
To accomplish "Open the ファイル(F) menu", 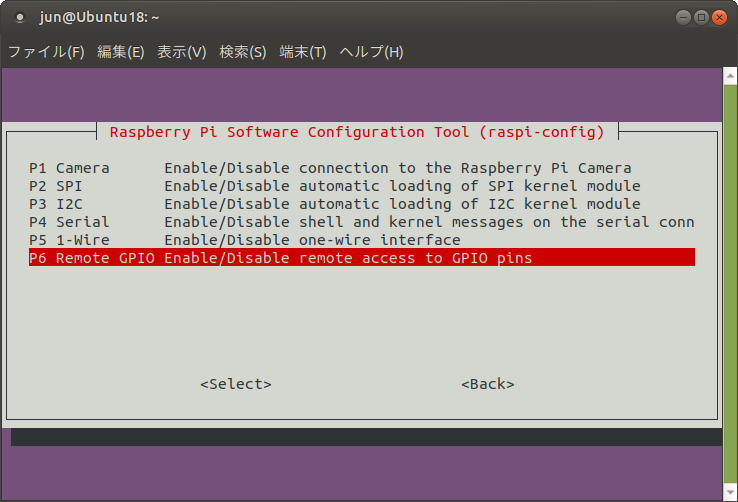I will pyautogui.click(x=46, y=52).
